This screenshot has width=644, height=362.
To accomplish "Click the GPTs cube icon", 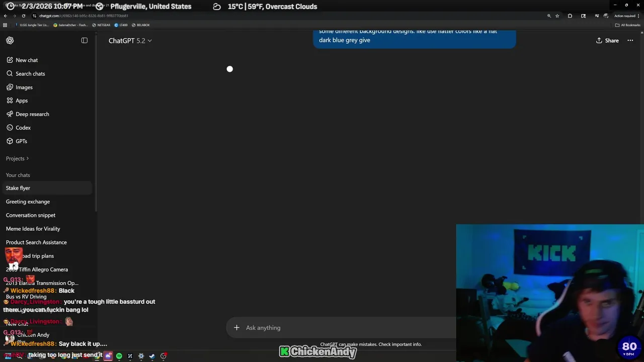I will point(10,141).
